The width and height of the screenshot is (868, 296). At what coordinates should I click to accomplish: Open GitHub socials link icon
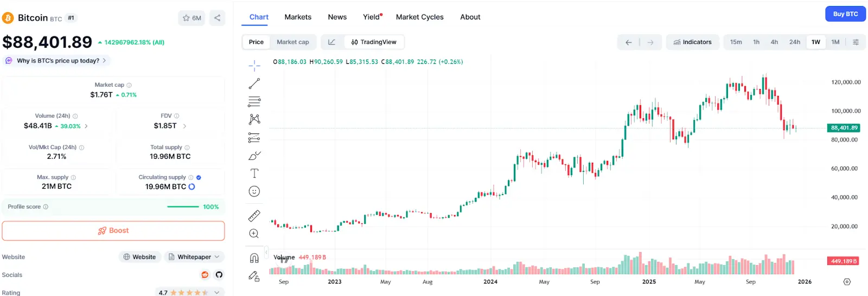[x=219, y=275]
